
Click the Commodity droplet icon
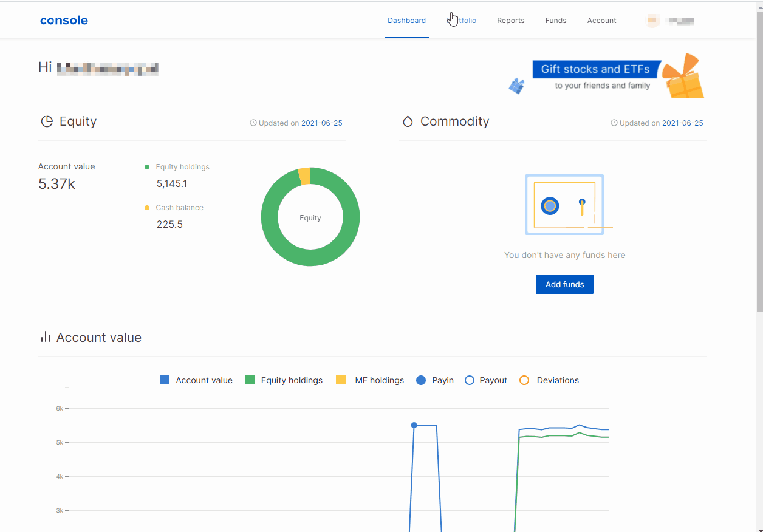tap(408, 121)
